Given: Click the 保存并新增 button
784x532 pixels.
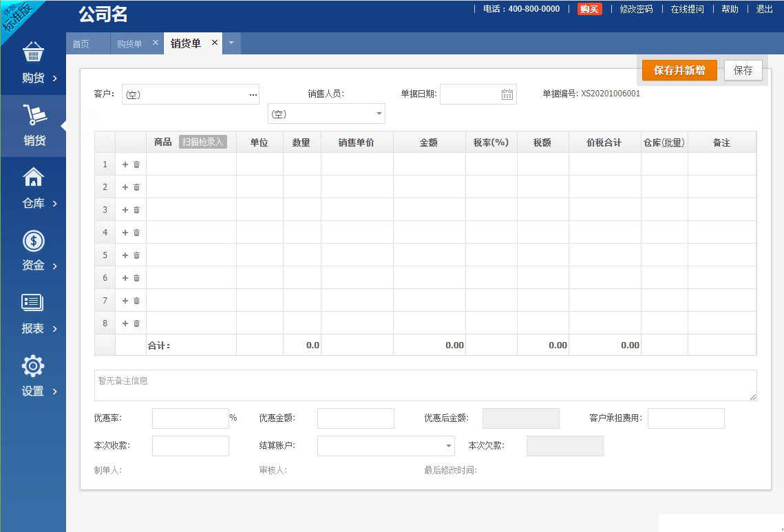Looking at the screenshot, I should pos(679,70).
